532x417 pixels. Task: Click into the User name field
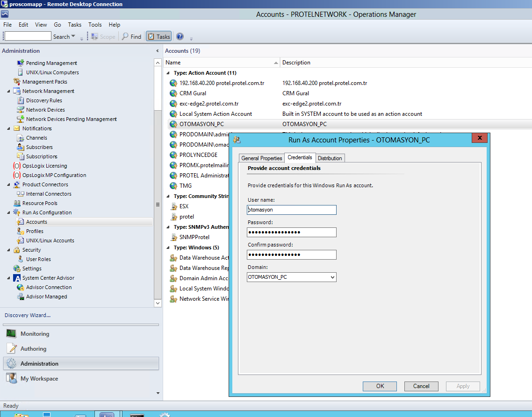click(x=292, y=210)
